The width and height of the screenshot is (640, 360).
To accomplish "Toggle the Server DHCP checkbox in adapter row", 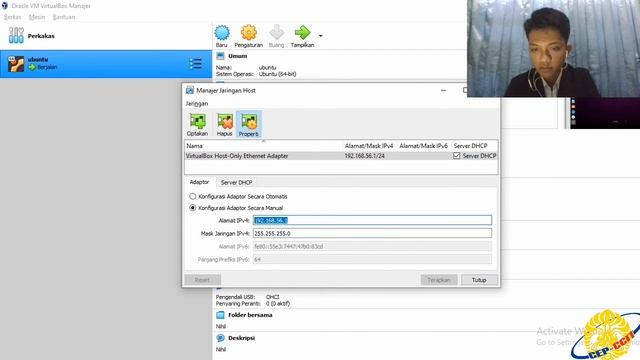I will point(456,156).
